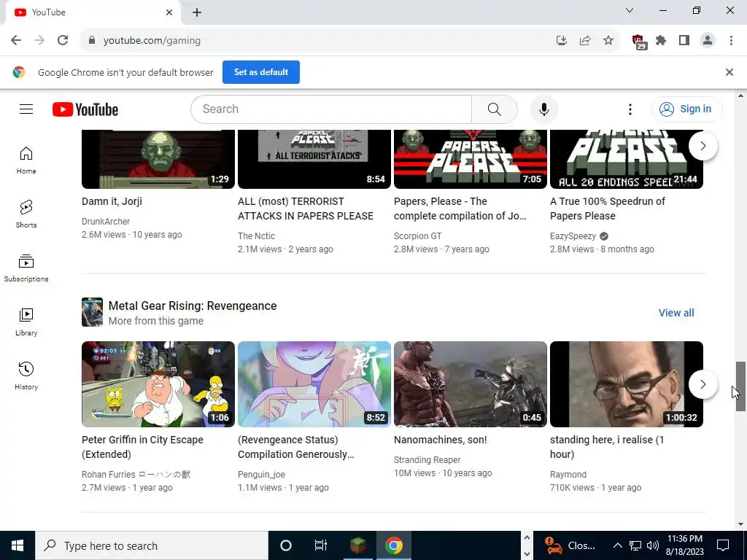This screenshot has height=560, width=747.
Task: Open Penguin_joe channel link
Action: (262, 475)
